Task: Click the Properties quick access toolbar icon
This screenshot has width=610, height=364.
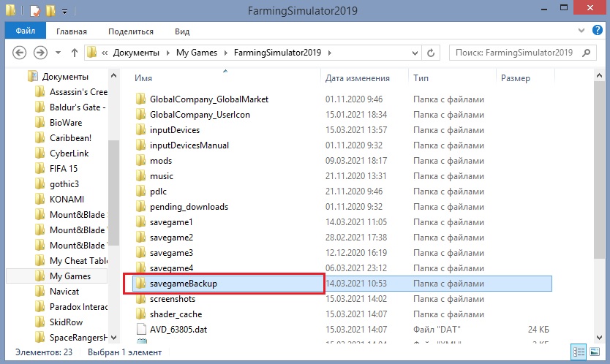Action: (35, 10)
